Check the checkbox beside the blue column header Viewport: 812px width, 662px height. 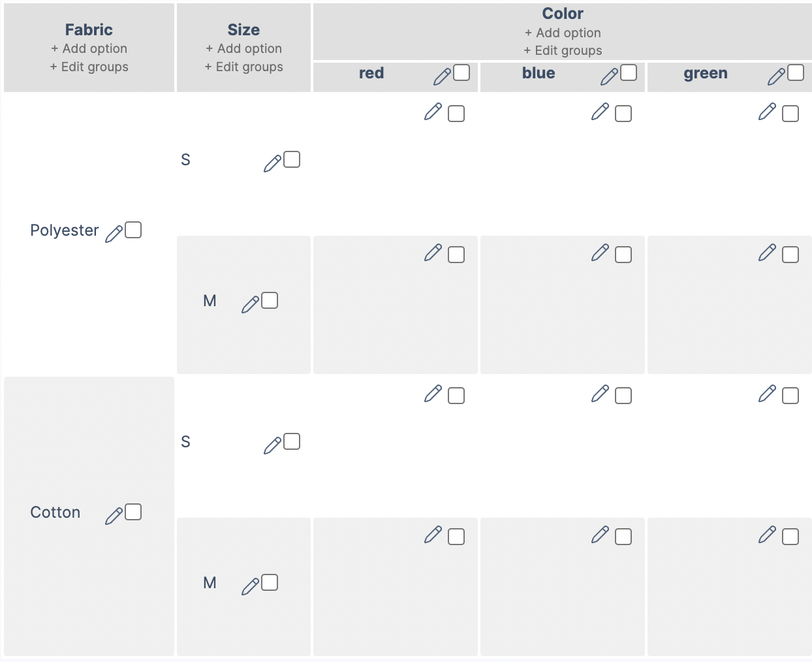click(x=629, y=72)
